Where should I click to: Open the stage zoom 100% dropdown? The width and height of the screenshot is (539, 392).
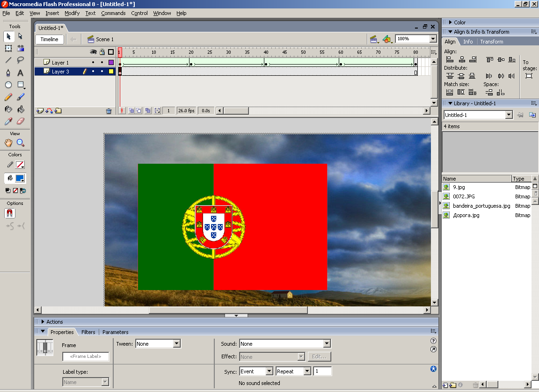[433, 39]
